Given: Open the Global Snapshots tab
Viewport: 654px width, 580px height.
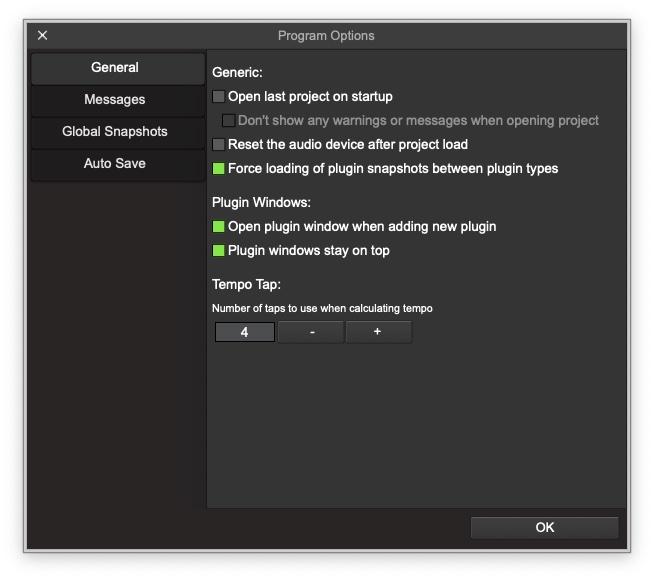Looking at the screenshot, I should pos(116,132).
